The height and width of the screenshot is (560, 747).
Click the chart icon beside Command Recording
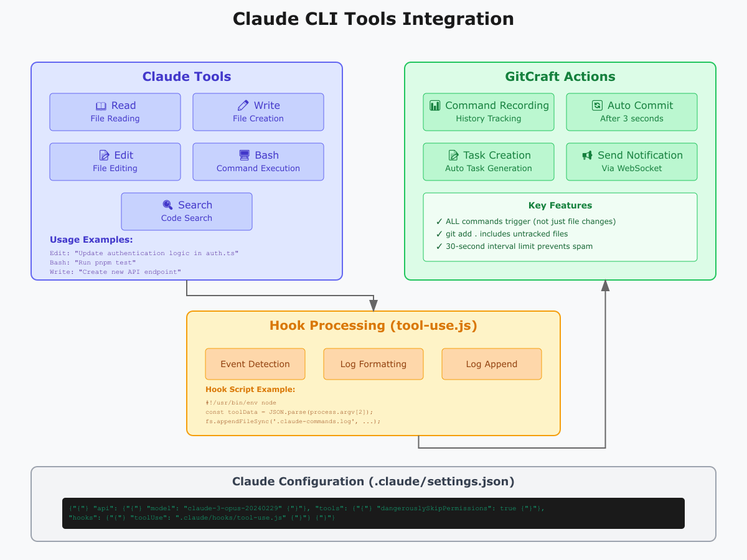[435, 106]
